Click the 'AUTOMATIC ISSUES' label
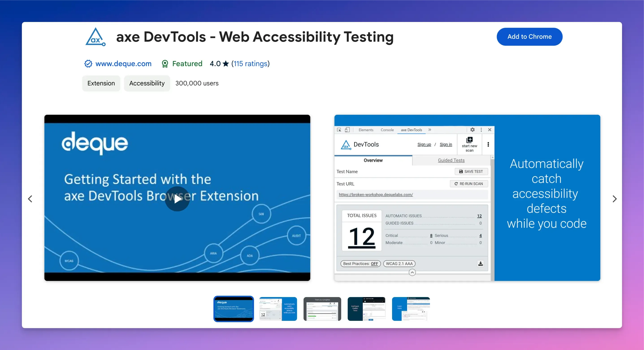 (403, 216)
